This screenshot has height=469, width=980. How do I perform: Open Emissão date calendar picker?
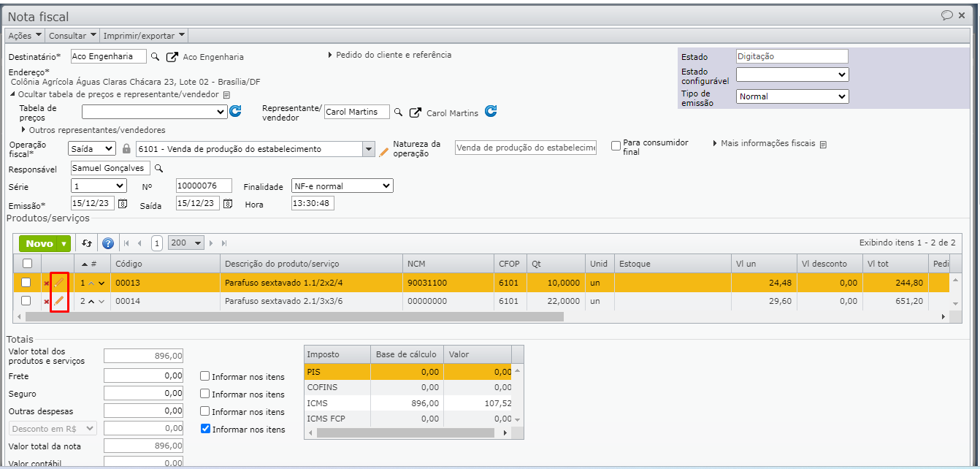[123, 204]
